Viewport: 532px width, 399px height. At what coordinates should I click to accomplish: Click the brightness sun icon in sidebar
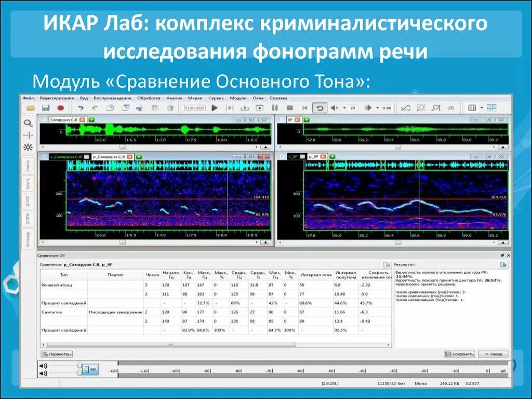(x=28, y=147)
